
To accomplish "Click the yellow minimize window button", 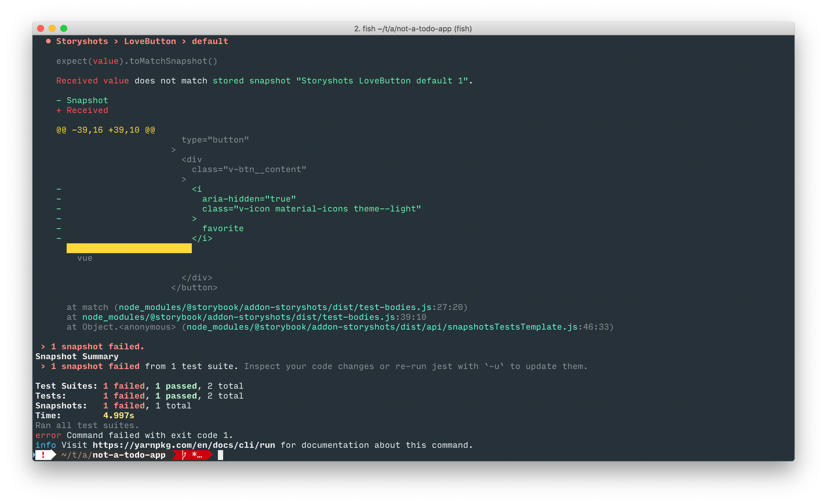I will coord(52,28).
